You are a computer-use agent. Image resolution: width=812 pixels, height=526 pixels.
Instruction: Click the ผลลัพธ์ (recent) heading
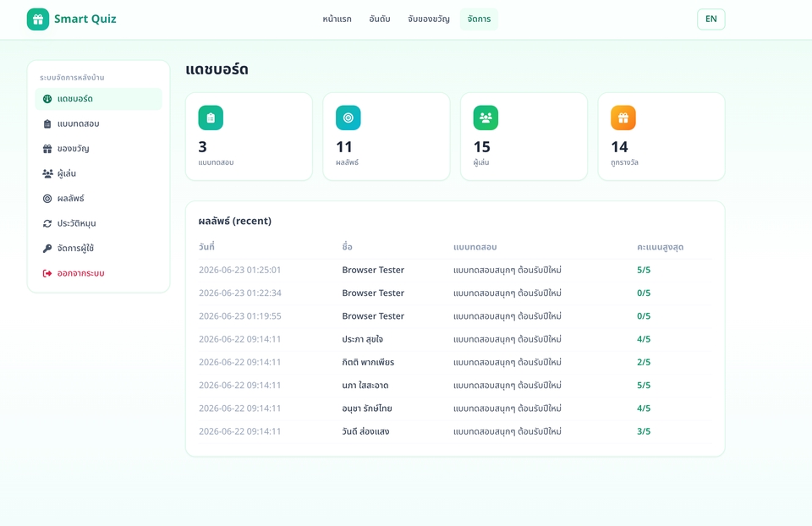(x=234, y=221)
